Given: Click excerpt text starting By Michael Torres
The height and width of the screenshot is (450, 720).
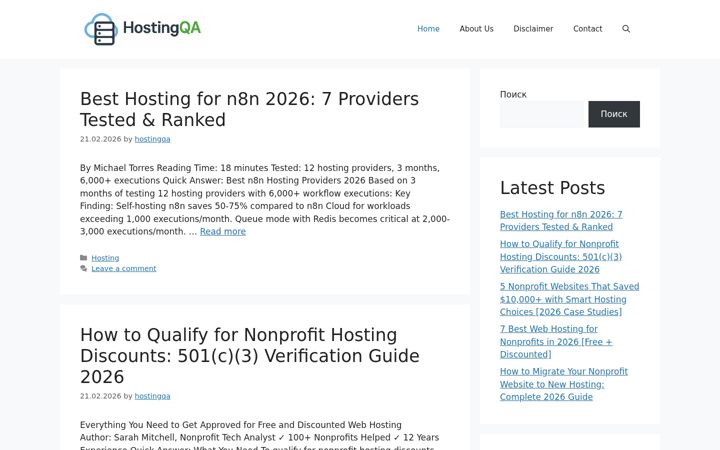Looking at the screenshot, I should (265, 200).
